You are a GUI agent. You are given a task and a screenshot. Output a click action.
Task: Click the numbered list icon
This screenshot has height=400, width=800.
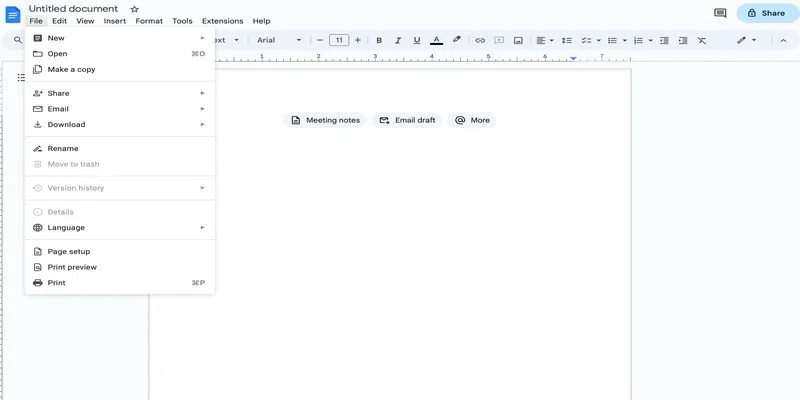[638, 40]
